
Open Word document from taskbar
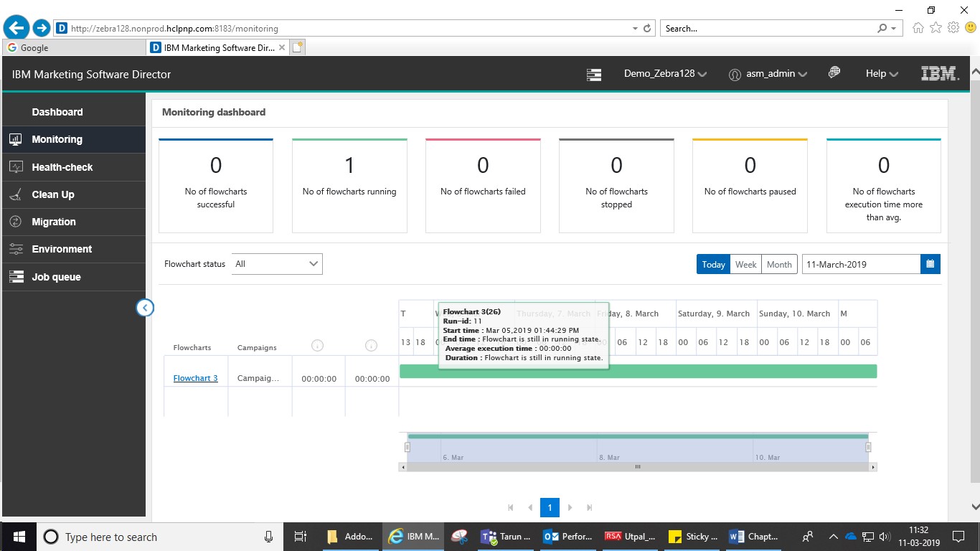coord(753,537)
